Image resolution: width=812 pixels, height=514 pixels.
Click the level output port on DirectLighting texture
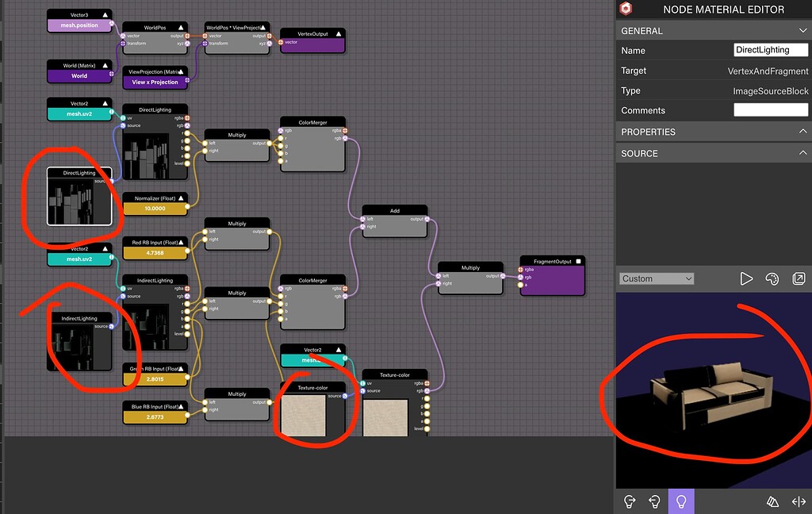(187, 163)
